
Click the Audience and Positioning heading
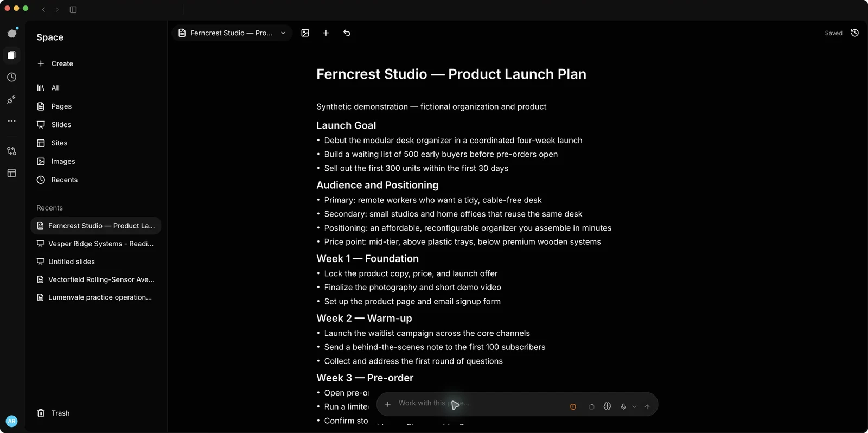(x=378, y=185)
